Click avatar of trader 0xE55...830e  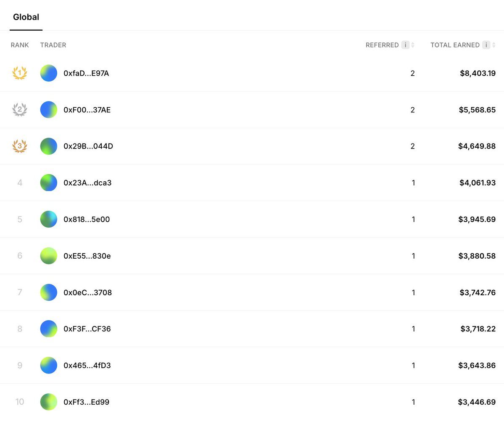(x=48, y=256)
